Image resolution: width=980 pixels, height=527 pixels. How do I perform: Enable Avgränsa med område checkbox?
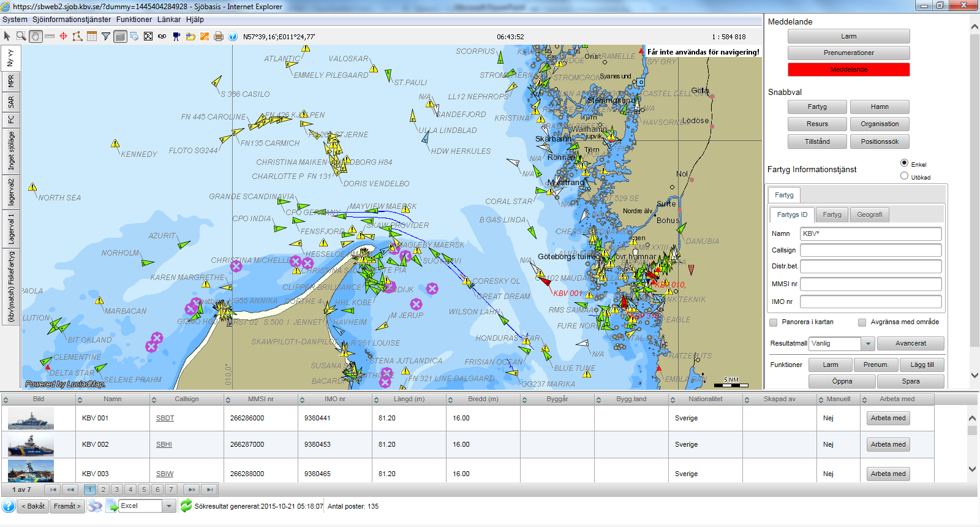862,322
